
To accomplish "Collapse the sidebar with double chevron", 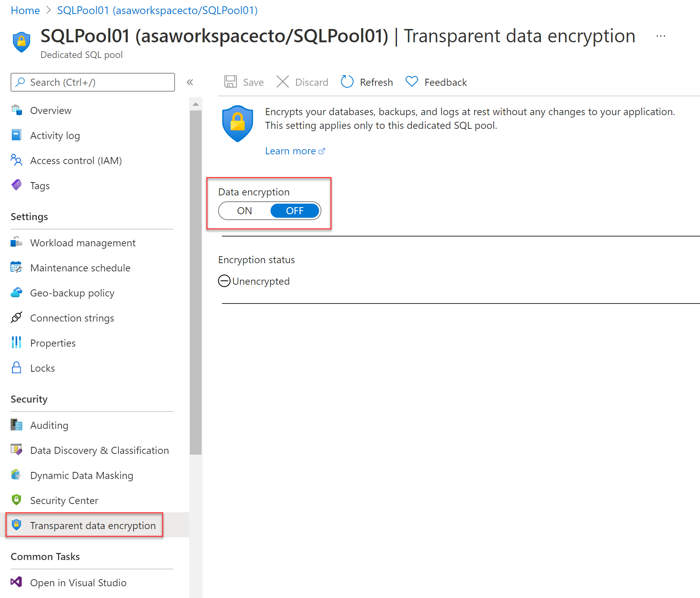I will tap(191, 82).
